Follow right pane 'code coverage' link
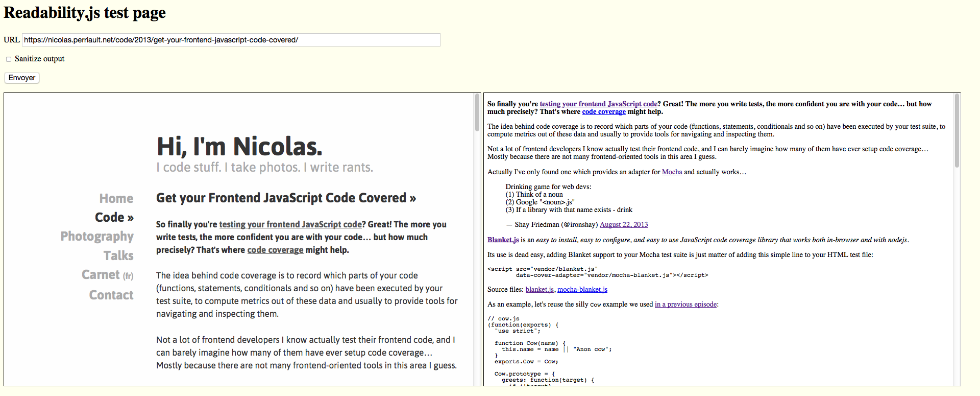This screenshot has height=396, width=980. pos(604,111)
